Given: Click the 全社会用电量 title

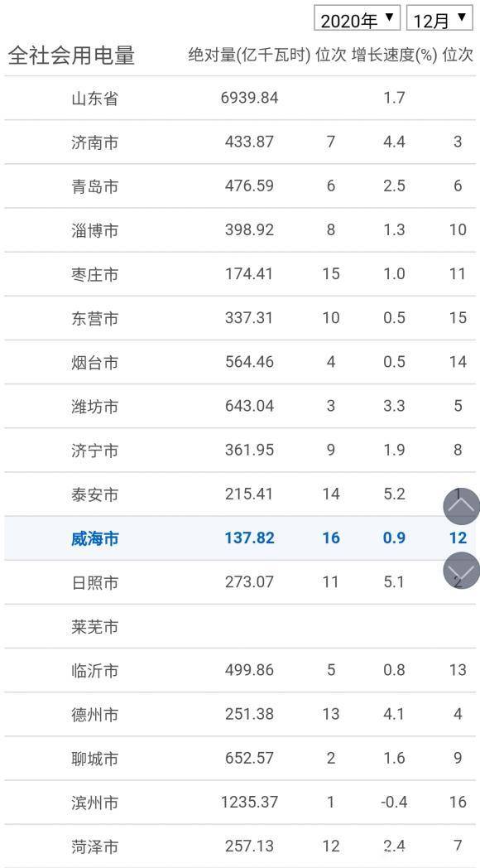Looking at the screenshot, I should (71, 55).
